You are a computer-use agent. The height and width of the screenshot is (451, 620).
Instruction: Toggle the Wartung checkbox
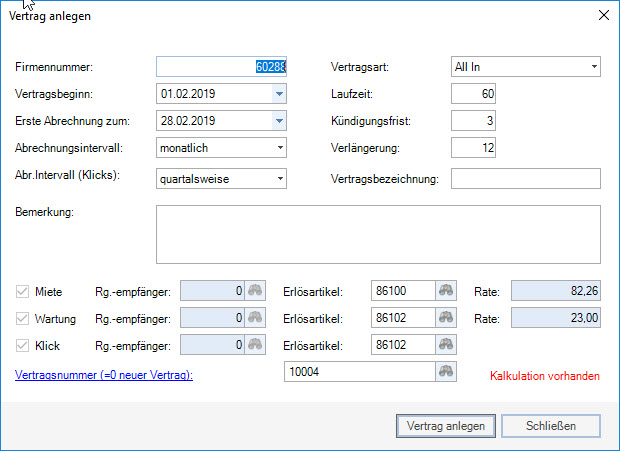(23, 318)
